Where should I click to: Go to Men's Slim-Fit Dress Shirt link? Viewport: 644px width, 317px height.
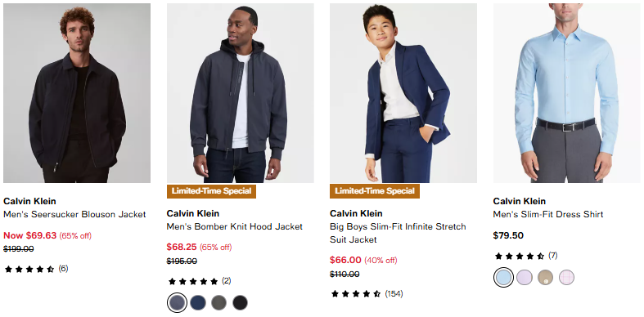[548, 214]
